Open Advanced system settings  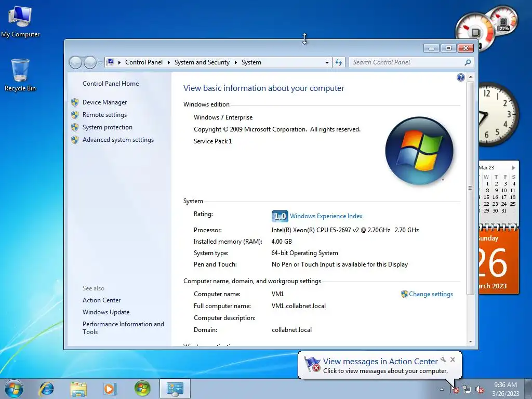tap(118, 140)
